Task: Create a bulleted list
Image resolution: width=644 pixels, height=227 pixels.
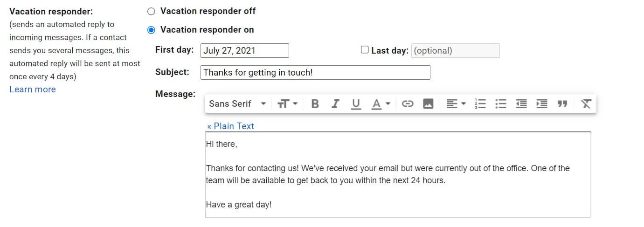Action: 501,104
